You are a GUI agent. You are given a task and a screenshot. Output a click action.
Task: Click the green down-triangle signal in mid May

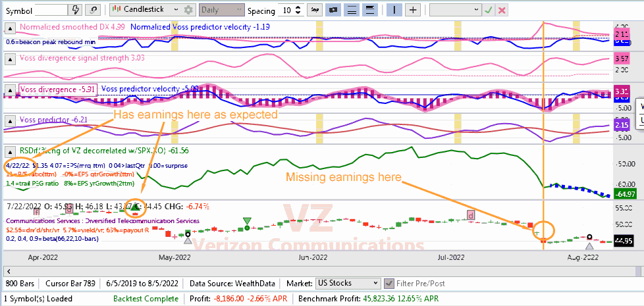click(247, 220)
